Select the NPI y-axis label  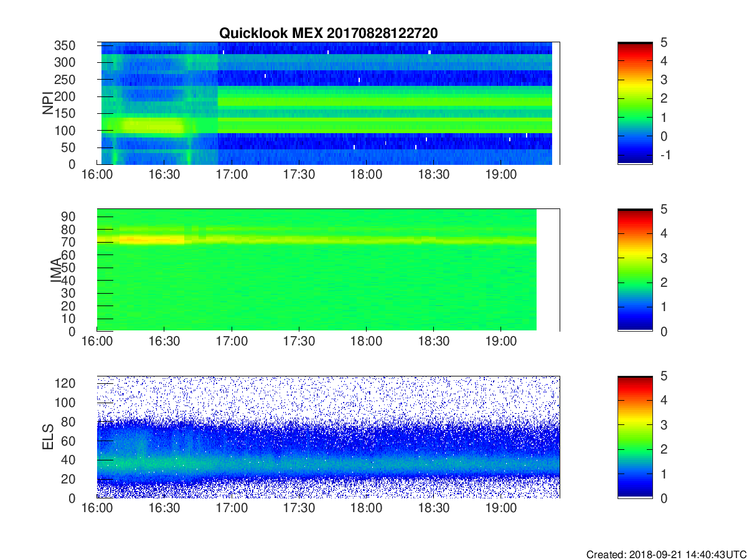pos(49,103)
